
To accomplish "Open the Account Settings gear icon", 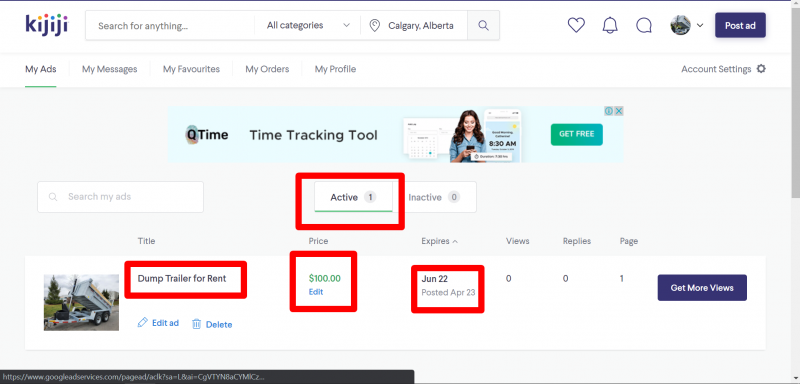I will coord(761,68).
